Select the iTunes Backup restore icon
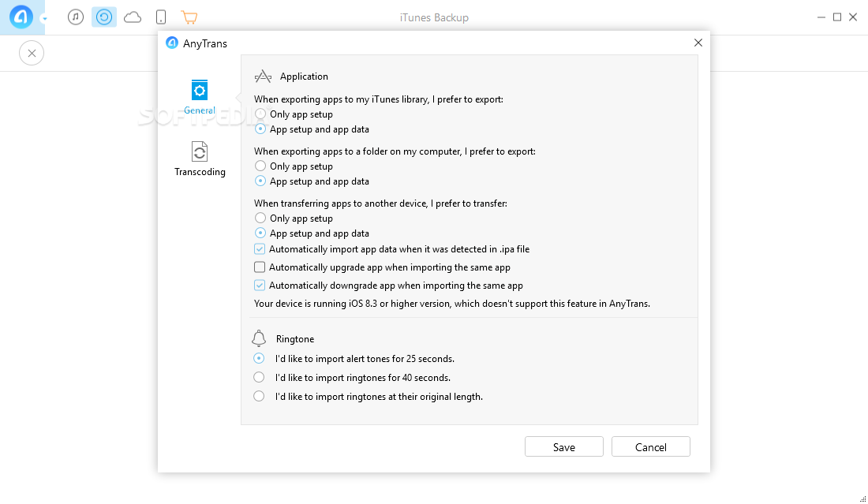 [x=103, y=17]
